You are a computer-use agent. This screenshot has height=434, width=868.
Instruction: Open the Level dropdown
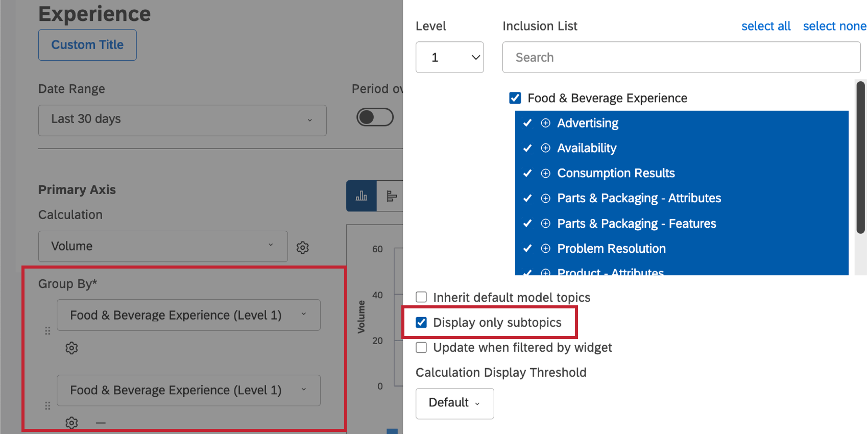click(x=449, y=57)
